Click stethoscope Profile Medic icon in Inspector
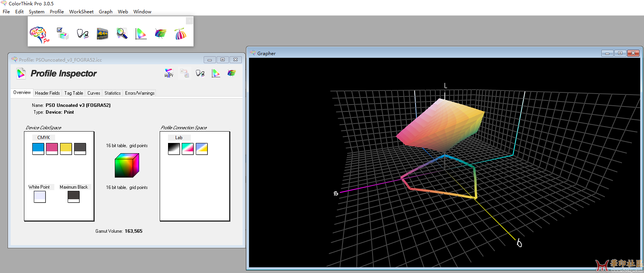This screenshot has width=644, height=273. pos(200,73)
